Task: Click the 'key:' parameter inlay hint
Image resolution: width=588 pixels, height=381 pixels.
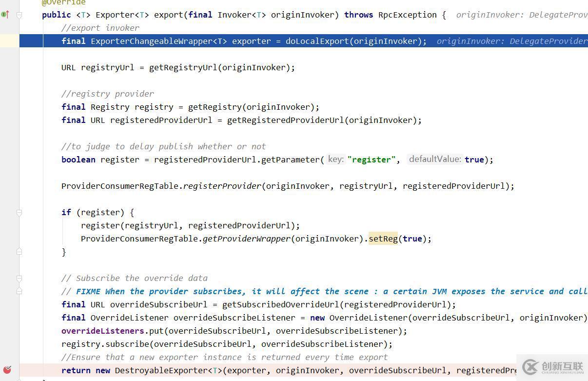Action: (x=335, y=159)
